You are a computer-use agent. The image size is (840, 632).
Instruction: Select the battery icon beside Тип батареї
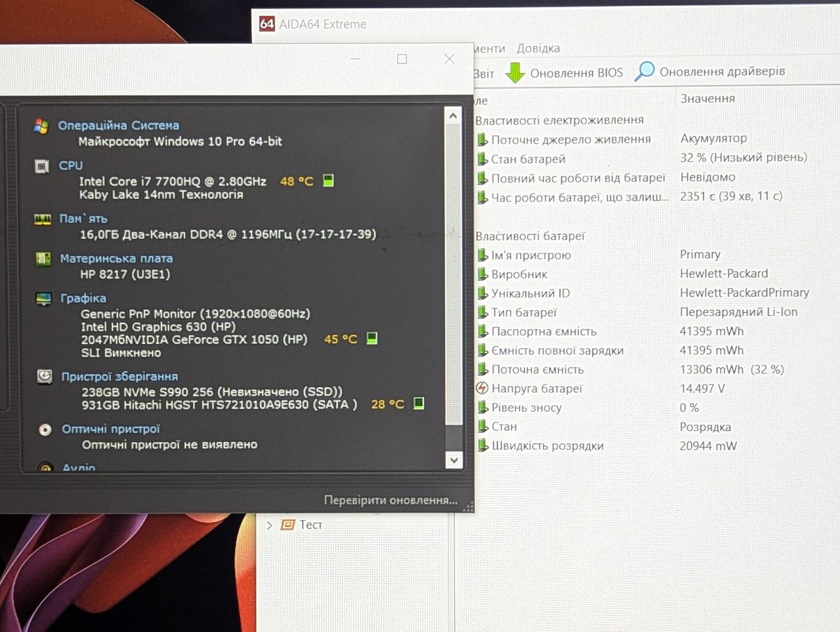482,312
